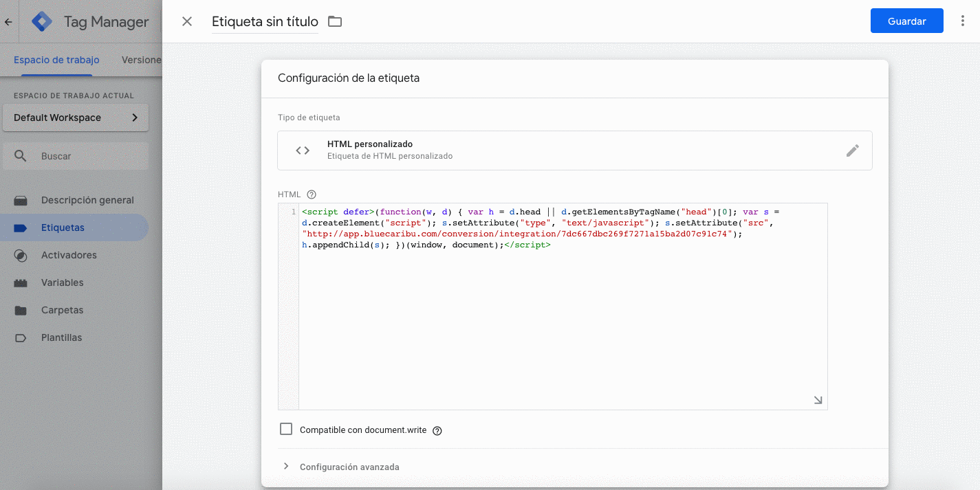Viewport: 980px width, 490px height.
Task: Click line number 1 in code gutter
Action: point(294,212)
